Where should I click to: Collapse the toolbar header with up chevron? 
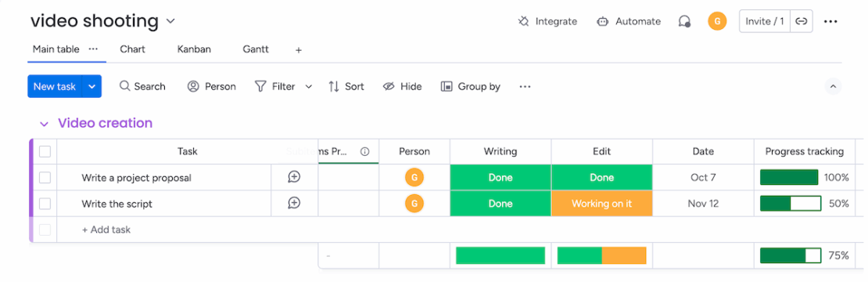point(833,86)
